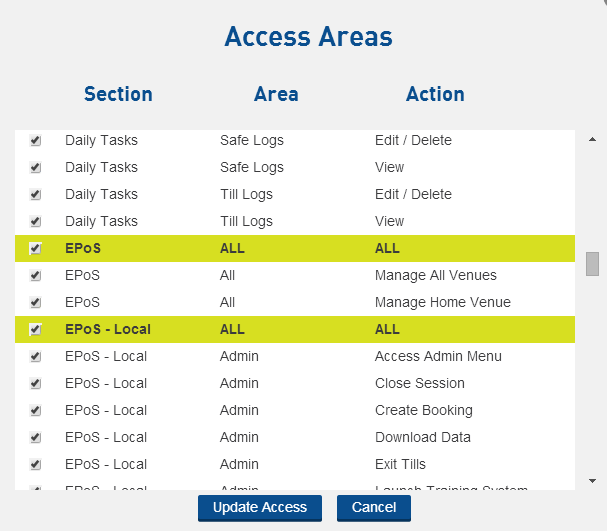This screenshot has width=607, height=531.
Task: Click the Manage All Venues action text
Action: [x=435, y=276]
